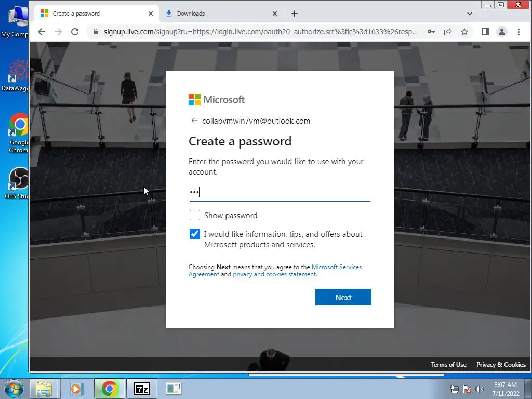The width and height of the screenshot is (532, 399).
Task: Click the Show desktop strip on taskbar
Action: click(528, 389)
